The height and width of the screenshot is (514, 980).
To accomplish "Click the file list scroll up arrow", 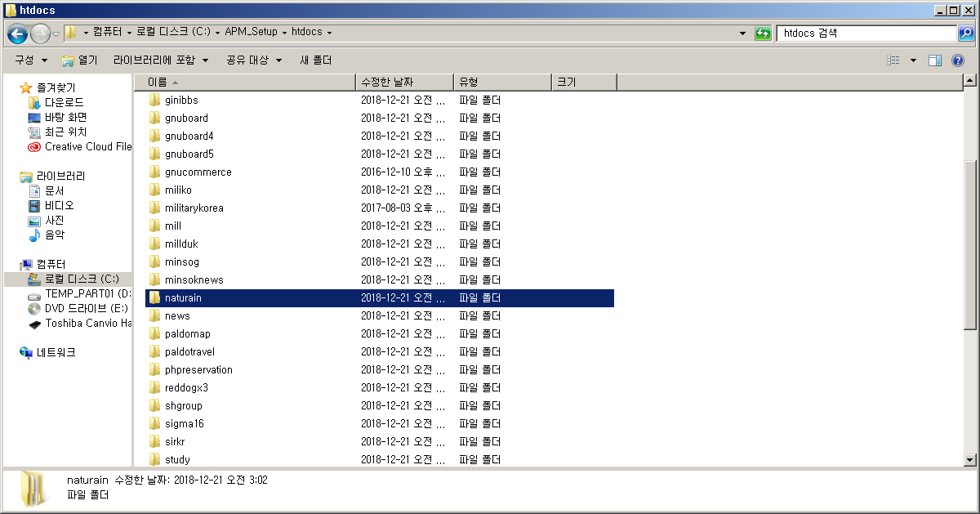I will pyautogui.click(x=970, y=81).
